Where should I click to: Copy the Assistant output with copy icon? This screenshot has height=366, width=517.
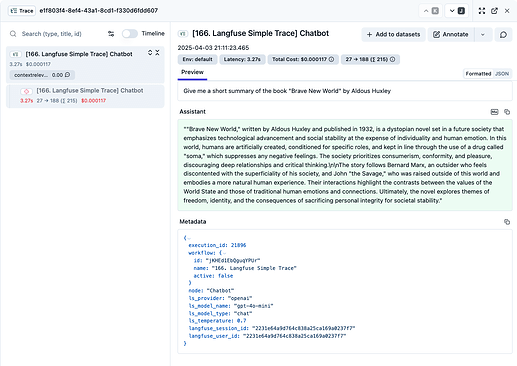tap(507, 112)
